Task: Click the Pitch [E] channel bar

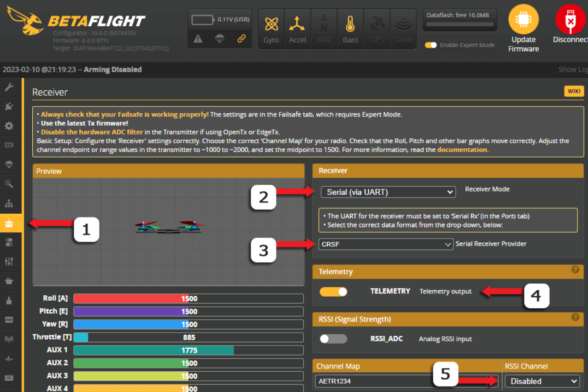Action: point(188,311)
